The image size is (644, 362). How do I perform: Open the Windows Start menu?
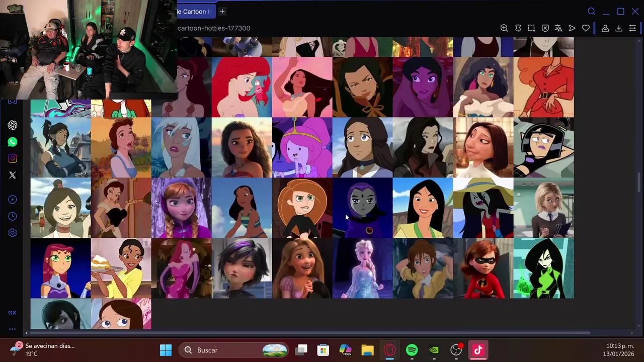(x=166, y=350)
